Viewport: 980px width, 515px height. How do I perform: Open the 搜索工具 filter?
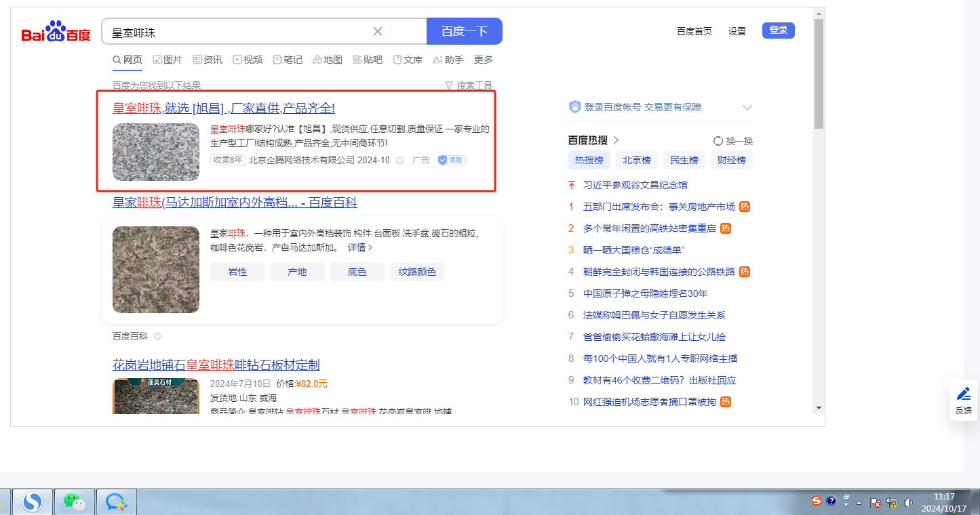pyautogui.click(x=468, y=85)
